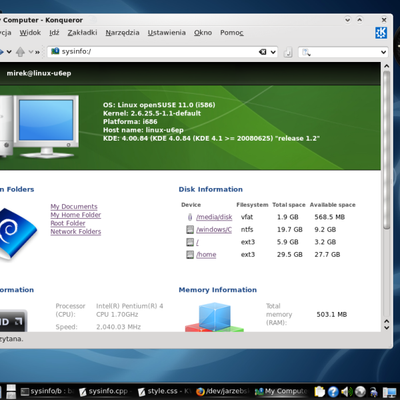Image resolution: width=400 pixels, height=400 pixels.
Task: Click the scroll-up arrow at scrollbar top
Action: pyautogui.click(x=387, y=66)
